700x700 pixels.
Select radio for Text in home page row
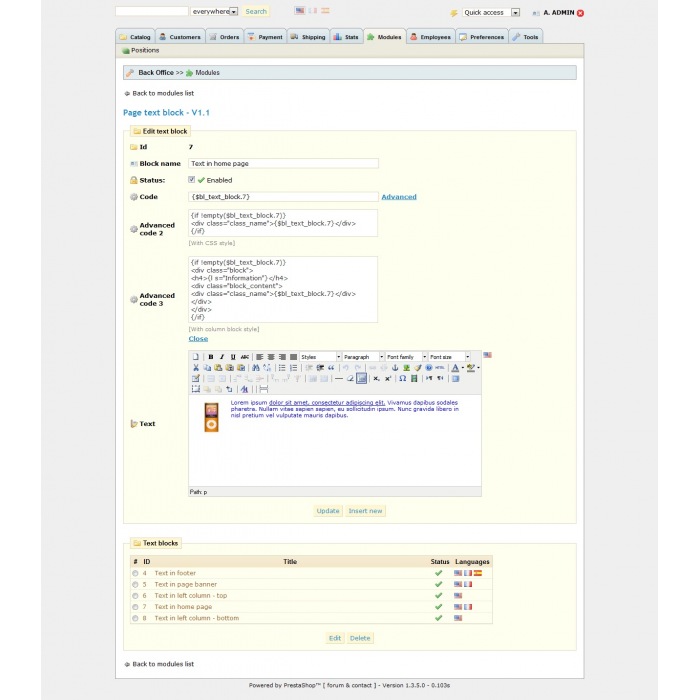point(135,607)
